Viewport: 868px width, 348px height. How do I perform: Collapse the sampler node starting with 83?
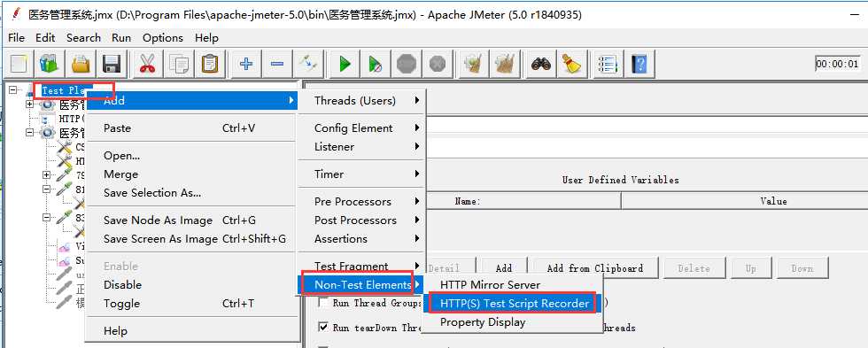(46, 218)
